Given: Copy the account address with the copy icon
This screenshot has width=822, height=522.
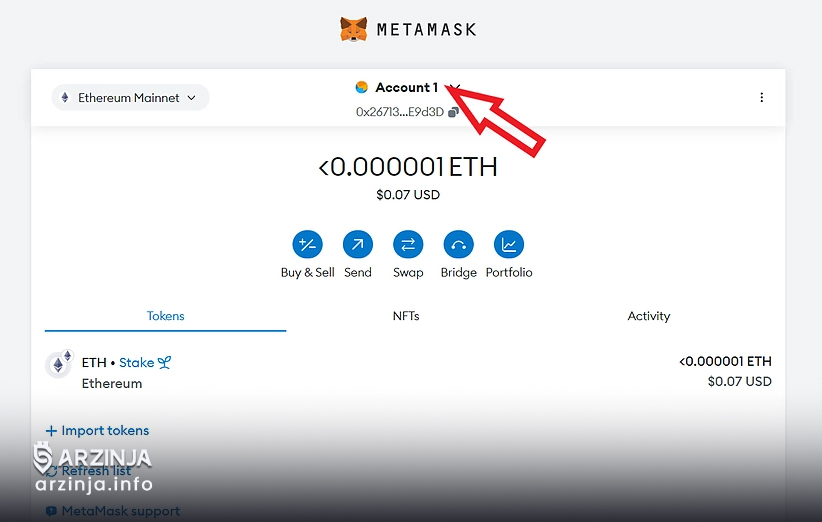Looking at the screenshot, I should coord(453,112).
